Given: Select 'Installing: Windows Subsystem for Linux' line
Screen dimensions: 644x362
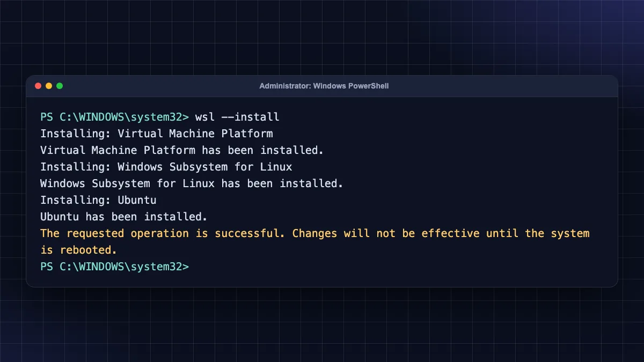Looking at the screenshot, I should click(166, 167).
